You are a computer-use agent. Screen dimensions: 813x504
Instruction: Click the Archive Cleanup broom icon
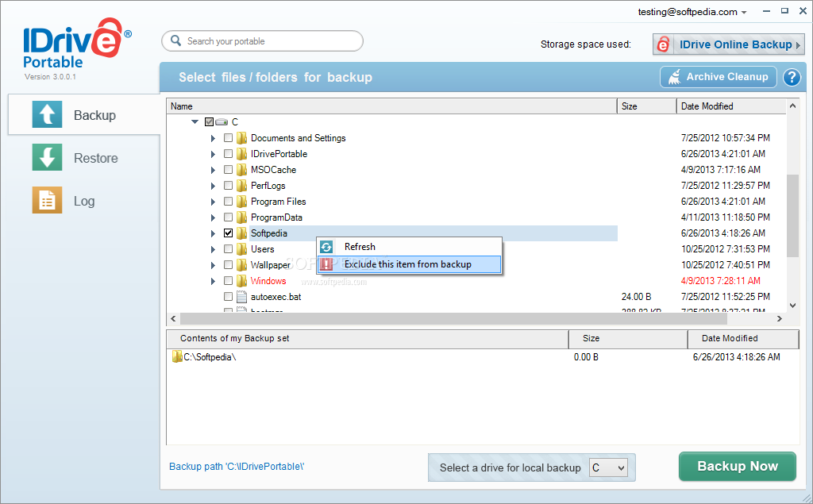675,77
